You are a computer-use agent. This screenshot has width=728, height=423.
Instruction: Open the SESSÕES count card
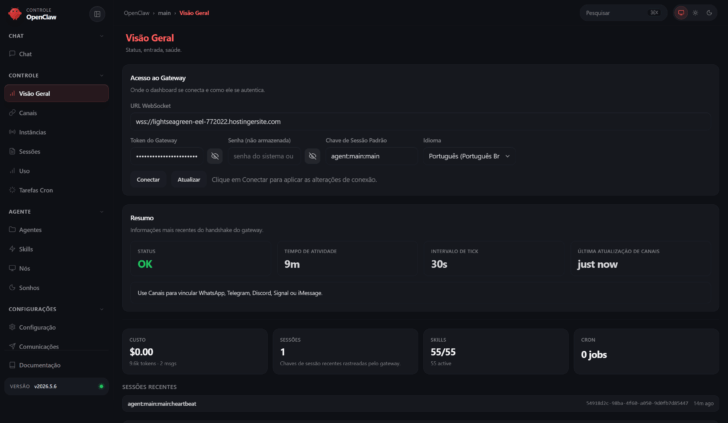click(x=345, y=351)
